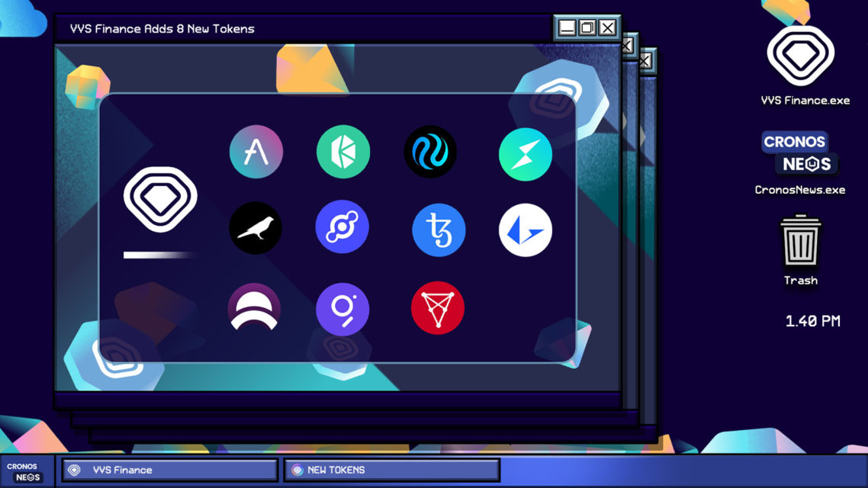Open the Injective swirl token icon

pyautogui.click(x=430, y=152)
